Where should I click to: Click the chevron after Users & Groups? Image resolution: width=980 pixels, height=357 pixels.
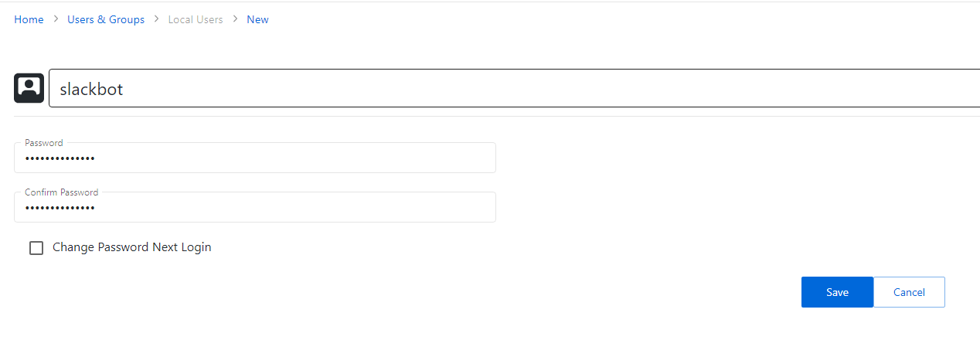(157, 19)
